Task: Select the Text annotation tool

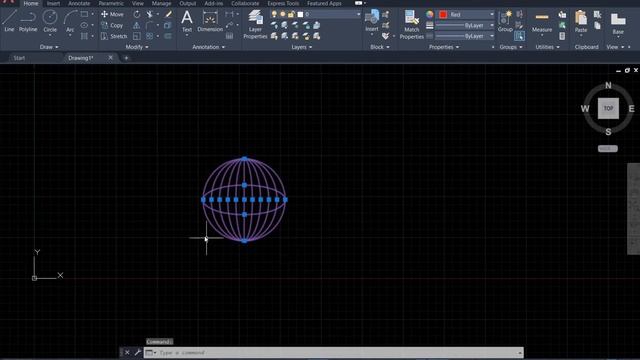Action: click(187, 21)
